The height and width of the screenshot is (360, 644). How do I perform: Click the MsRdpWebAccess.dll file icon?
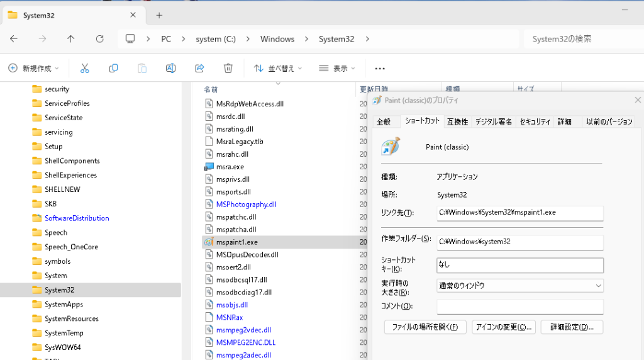(209, 104)
